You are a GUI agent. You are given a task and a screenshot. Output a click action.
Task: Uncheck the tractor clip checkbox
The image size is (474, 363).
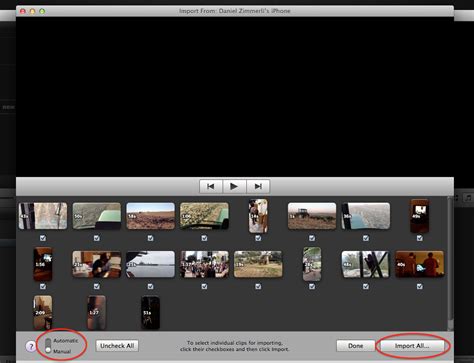tap(312, 238)
